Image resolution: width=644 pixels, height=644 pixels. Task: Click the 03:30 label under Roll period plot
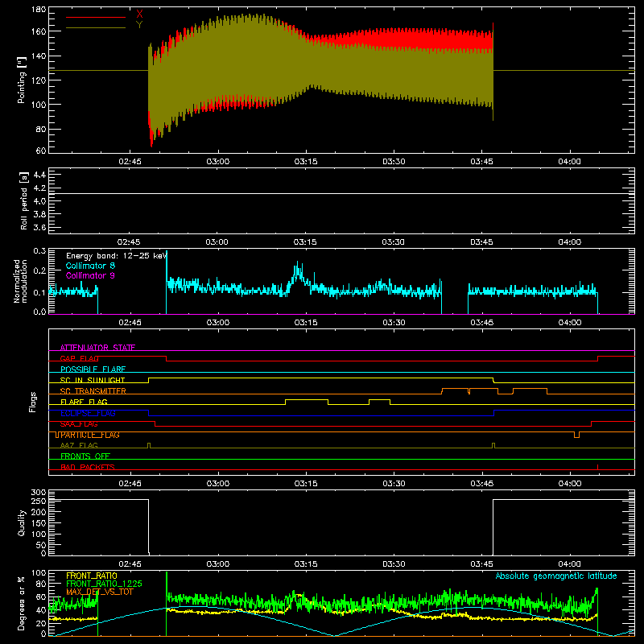pyautogui.click(x=393, y=242)
